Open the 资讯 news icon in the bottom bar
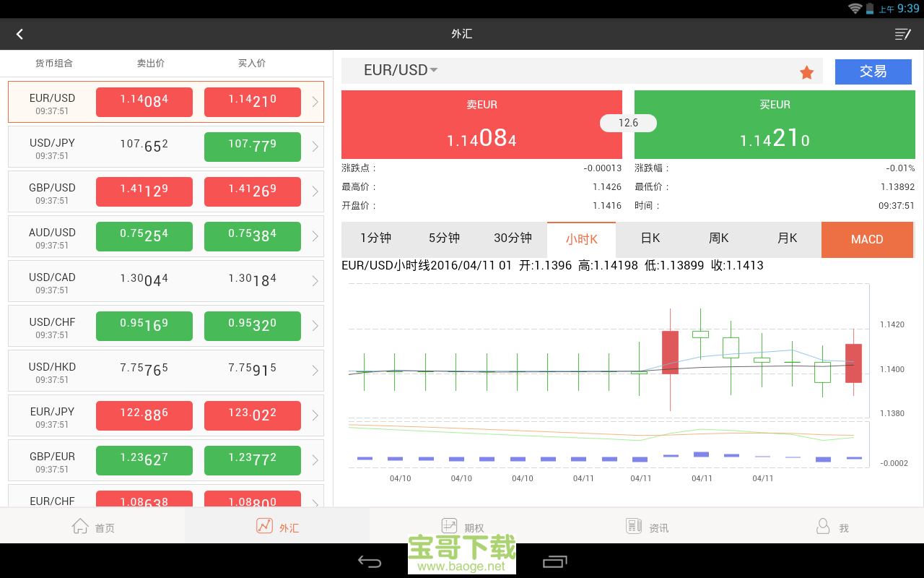 (x=634, y=527)
